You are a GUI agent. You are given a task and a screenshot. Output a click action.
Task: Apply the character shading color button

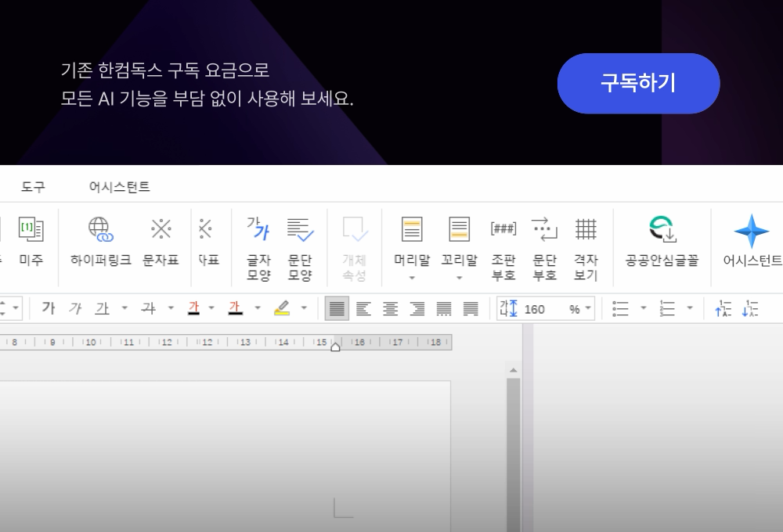235,308
